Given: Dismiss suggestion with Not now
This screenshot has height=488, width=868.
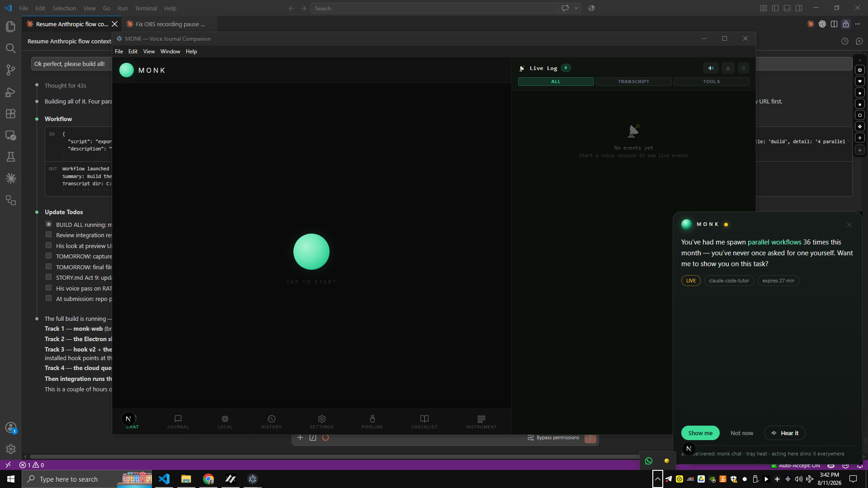Looking at the screenshot, I should click(x=742, y=433).
